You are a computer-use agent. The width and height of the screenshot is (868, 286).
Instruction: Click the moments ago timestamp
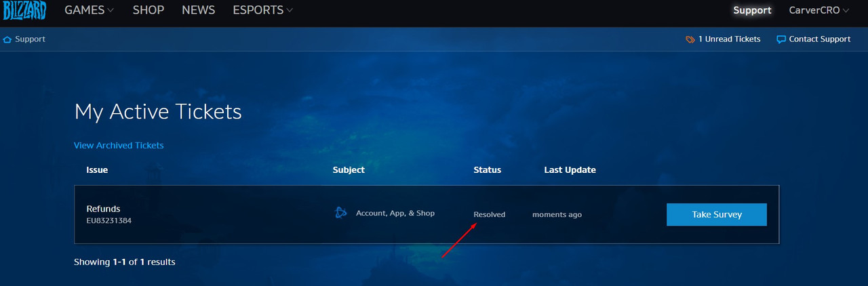pos(557,214)
